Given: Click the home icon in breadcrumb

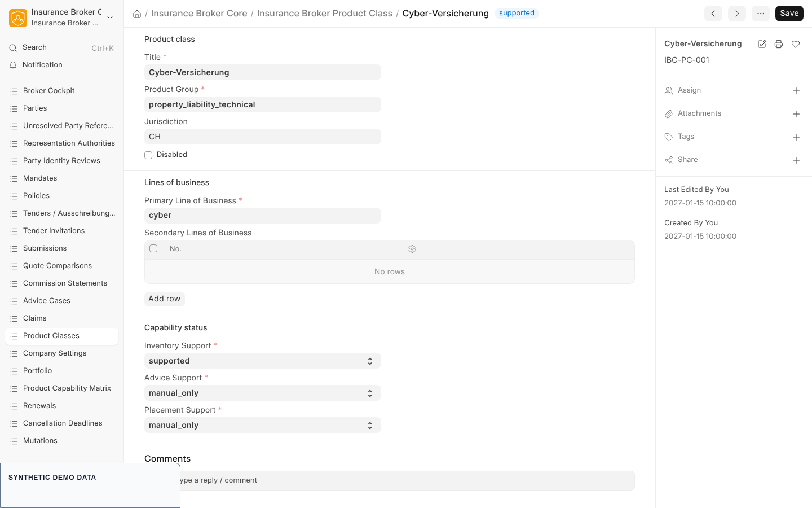Looking at the screenshot, I should tap(137, 14).
